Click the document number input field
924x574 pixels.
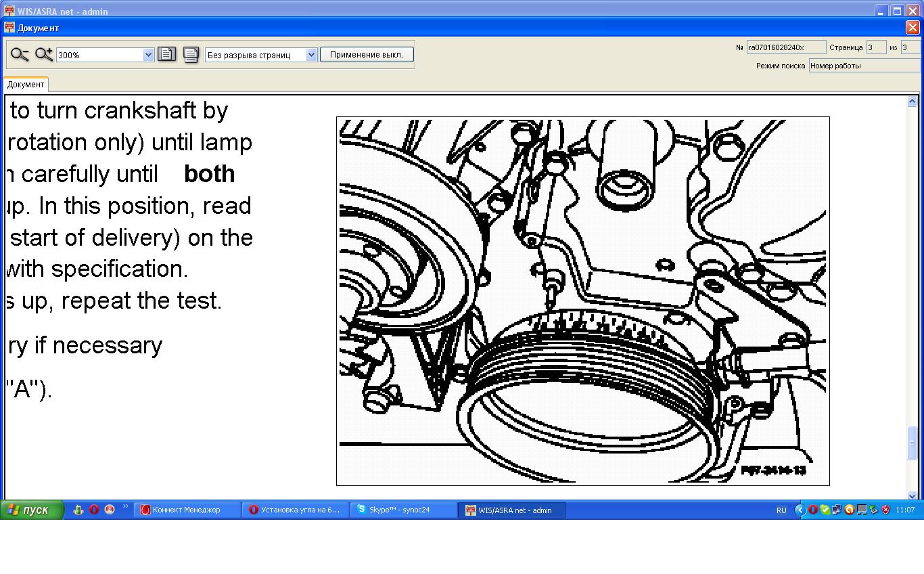(785, 47)
